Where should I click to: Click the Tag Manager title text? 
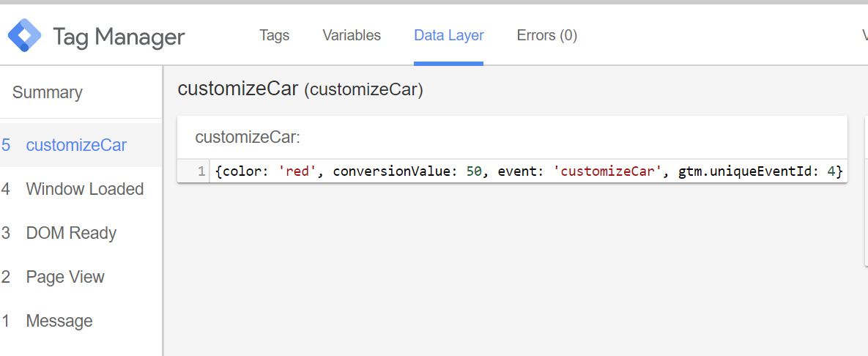[x=119, y=37]
